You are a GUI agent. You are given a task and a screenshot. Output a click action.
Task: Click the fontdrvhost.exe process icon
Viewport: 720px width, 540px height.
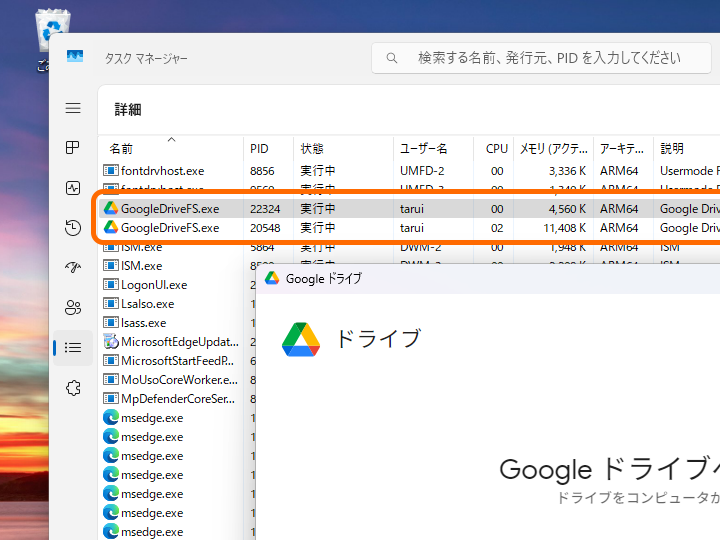tap(111, 171)
